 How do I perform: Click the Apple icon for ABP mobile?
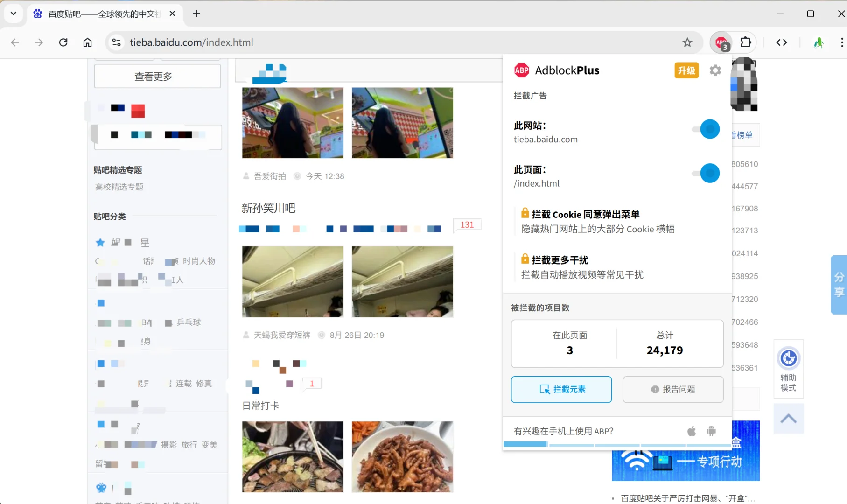(691, 431)
